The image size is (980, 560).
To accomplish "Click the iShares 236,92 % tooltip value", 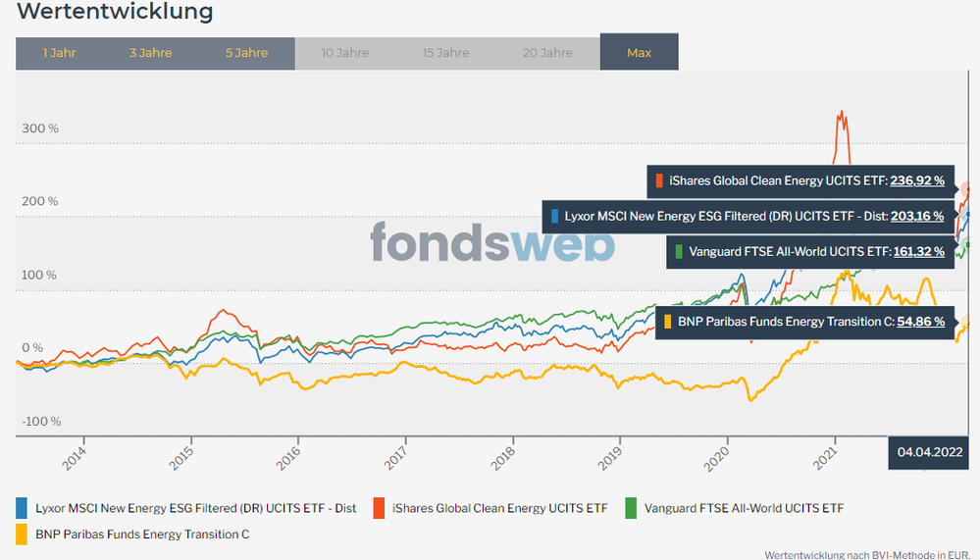I will coord(917,180).
